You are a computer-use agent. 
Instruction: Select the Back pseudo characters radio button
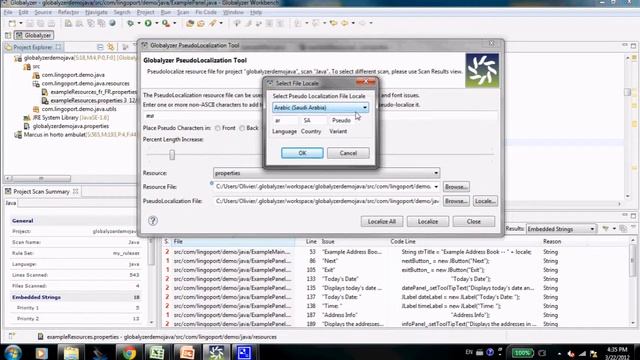pyautogui.click(x=242, y=128)
